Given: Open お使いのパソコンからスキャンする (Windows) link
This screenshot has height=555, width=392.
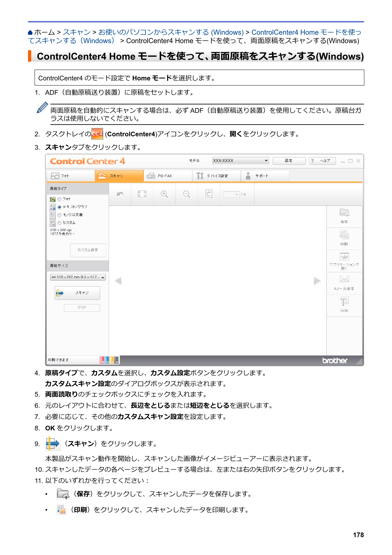Looking at the screenshot, I should tap(171, 32).
